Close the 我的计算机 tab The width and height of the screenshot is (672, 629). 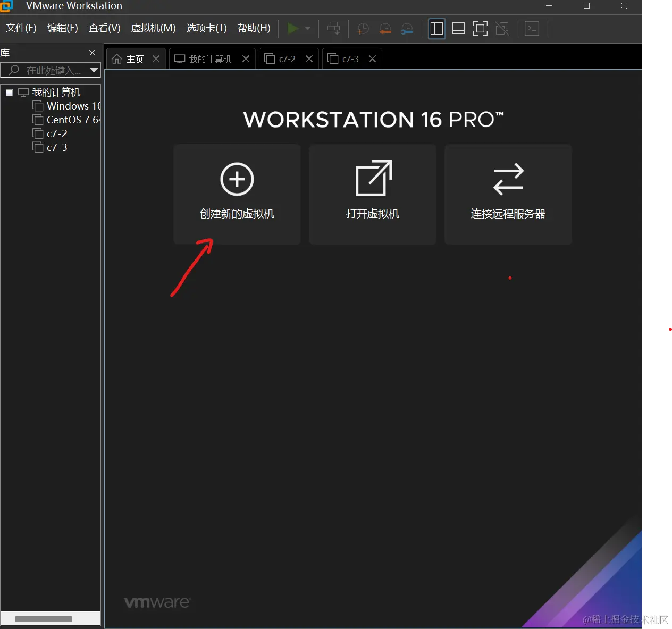pyautogui.click(x=246, y=58)
